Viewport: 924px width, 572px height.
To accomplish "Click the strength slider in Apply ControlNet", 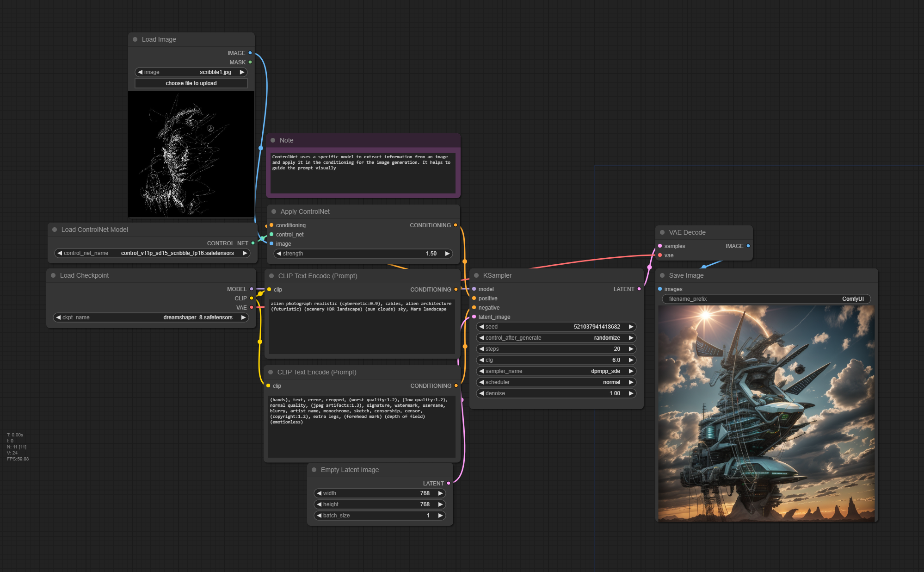I will pyautogui.click(x=363, y=254).
